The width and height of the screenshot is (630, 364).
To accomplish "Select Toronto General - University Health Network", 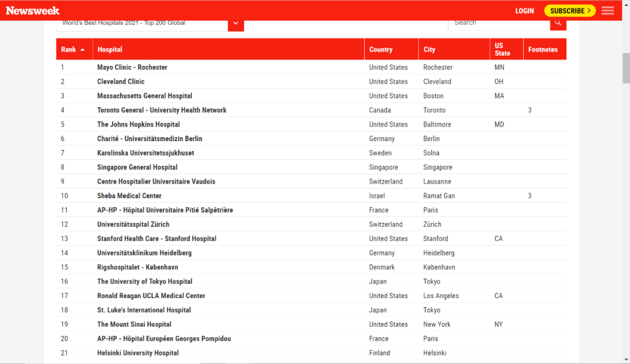I will point(162,110).
